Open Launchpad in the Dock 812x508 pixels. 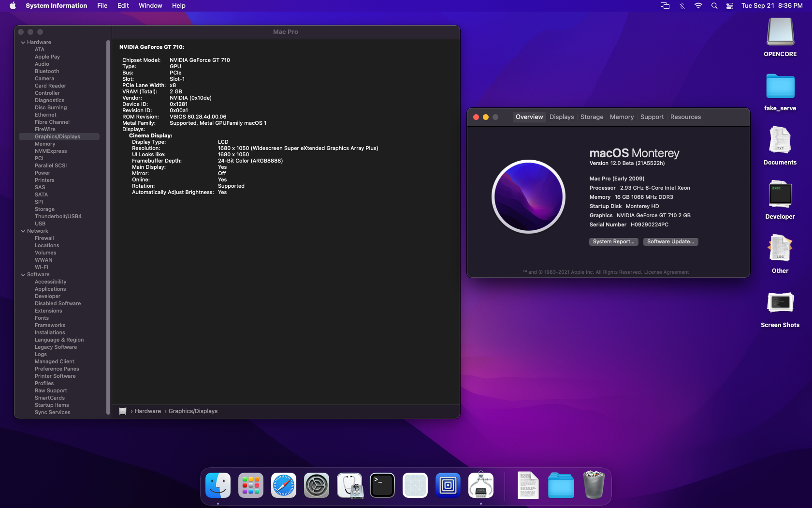click(x=251, y=485)
